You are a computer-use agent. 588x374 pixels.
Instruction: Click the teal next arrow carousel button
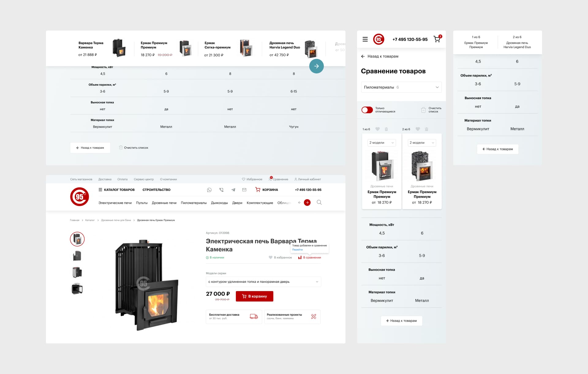click(316, 66)
